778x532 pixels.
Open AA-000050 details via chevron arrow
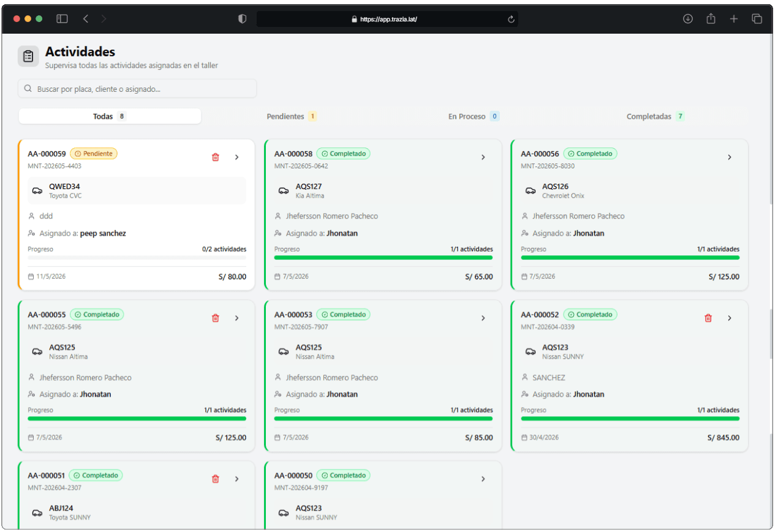point(483,479)
